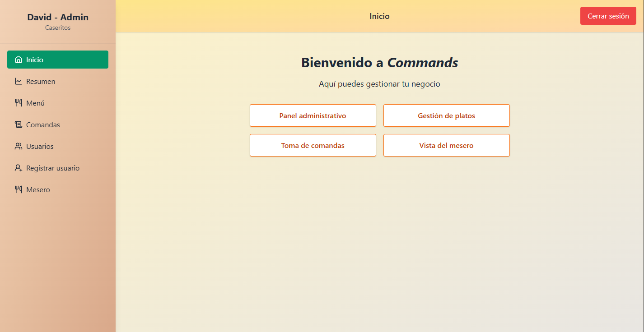Open the Mesero sidebar entry
The width and height of the screenshot is (644, 332).
pos(58,189)
